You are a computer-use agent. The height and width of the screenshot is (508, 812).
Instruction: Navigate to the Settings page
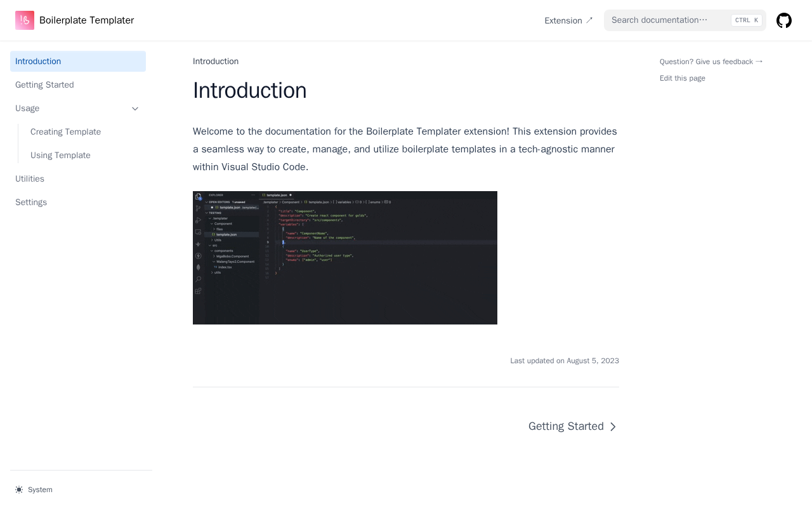tap(31, 203)
